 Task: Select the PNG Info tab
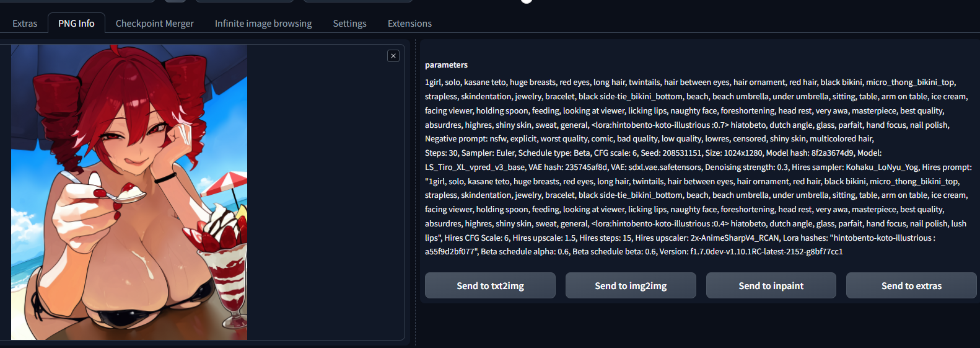click(x=76, y=23)
